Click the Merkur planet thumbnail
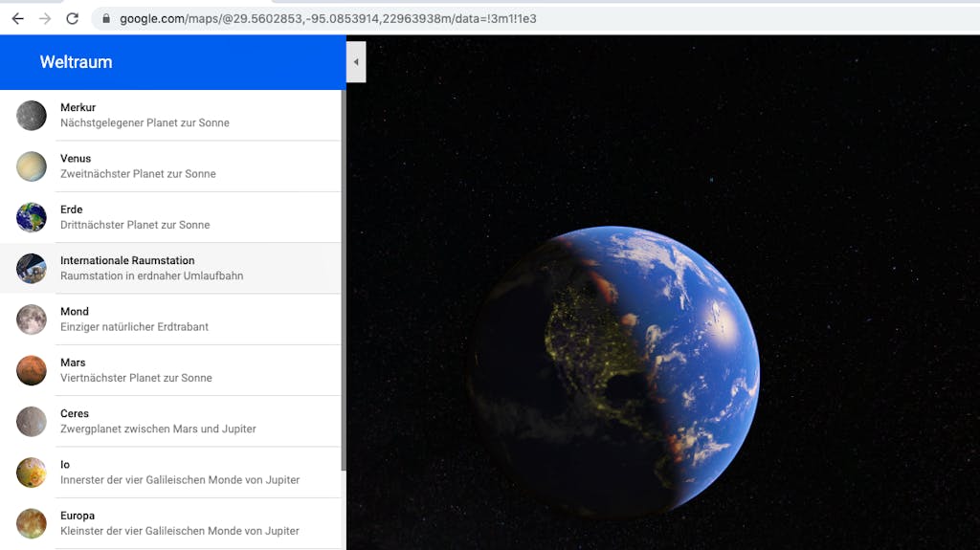 coord(32,116)
